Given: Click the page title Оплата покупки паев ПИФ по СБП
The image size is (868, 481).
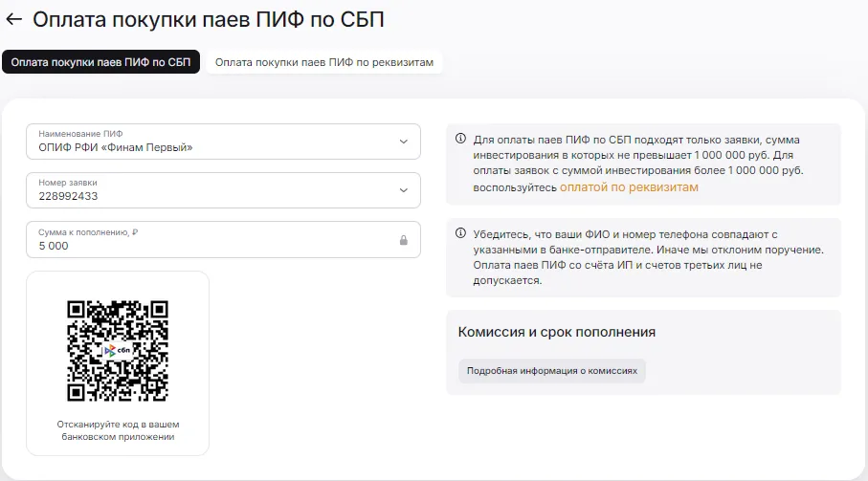Looking at the screenshot, I should [208, 19].
